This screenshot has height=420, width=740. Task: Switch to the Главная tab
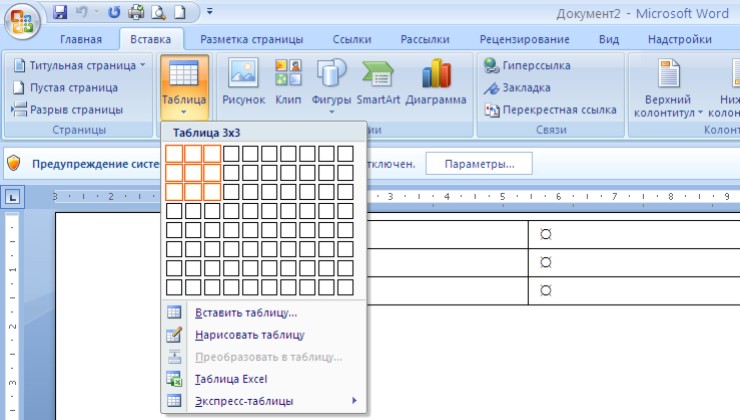pos(81,40)
